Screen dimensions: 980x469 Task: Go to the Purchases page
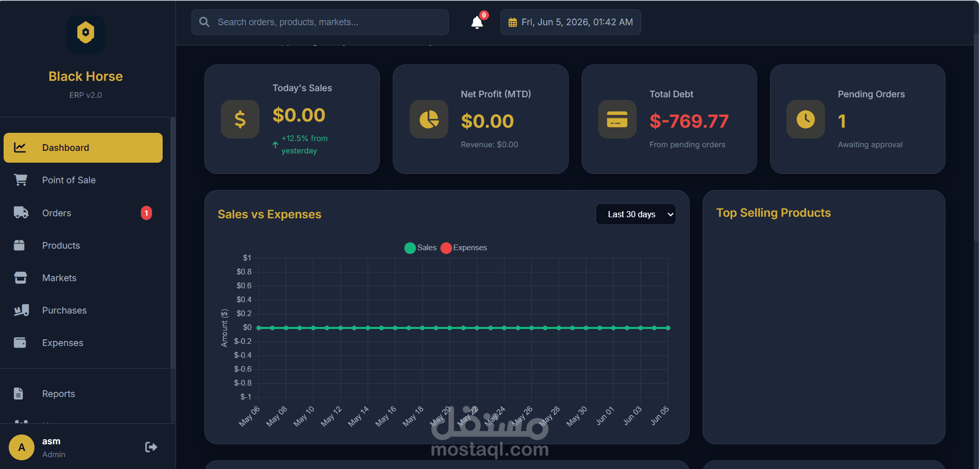[x=83, y=310]
